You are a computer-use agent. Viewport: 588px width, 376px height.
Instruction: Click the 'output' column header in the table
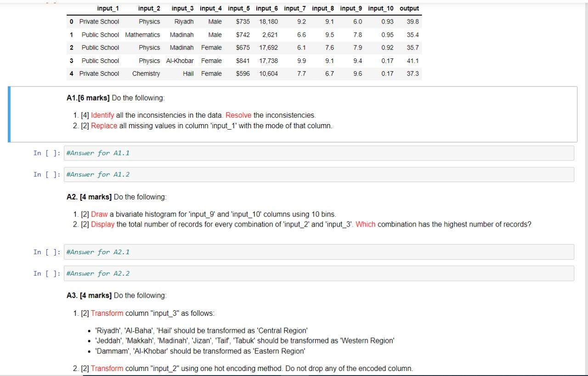pos(409,8)
